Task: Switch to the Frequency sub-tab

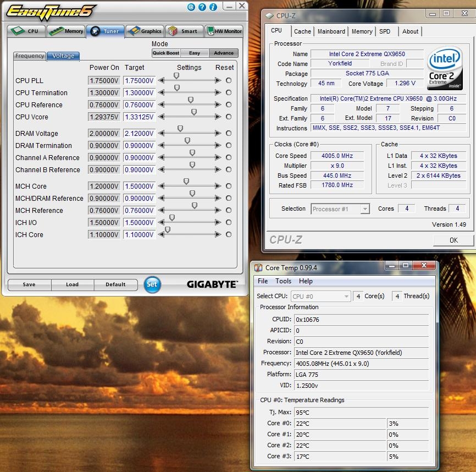Action: point(30,56)
